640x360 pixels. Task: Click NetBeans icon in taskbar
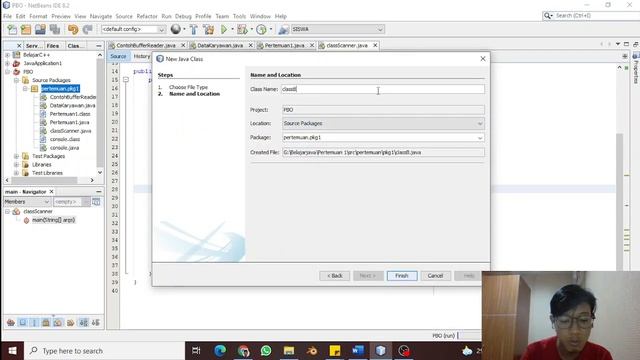(x=380, y=351)
